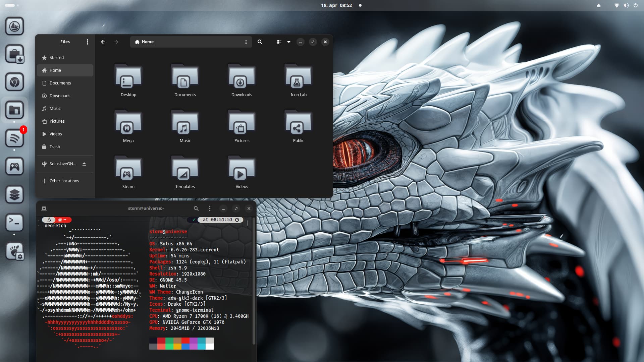Click the network icon in top bar

[x=616, y=5]
